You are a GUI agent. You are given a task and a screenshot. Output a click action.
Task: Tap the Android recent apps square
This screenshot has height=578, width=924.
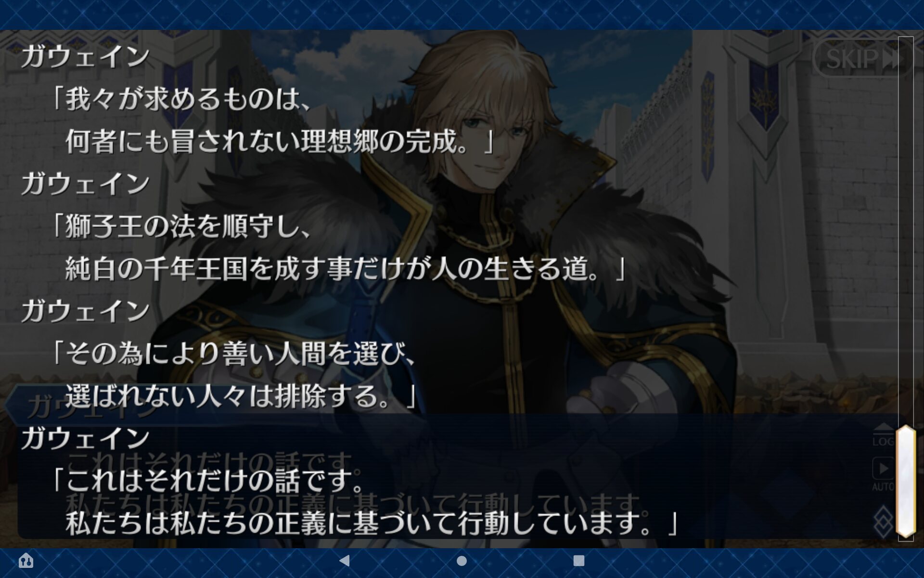(x=579, y=561)
